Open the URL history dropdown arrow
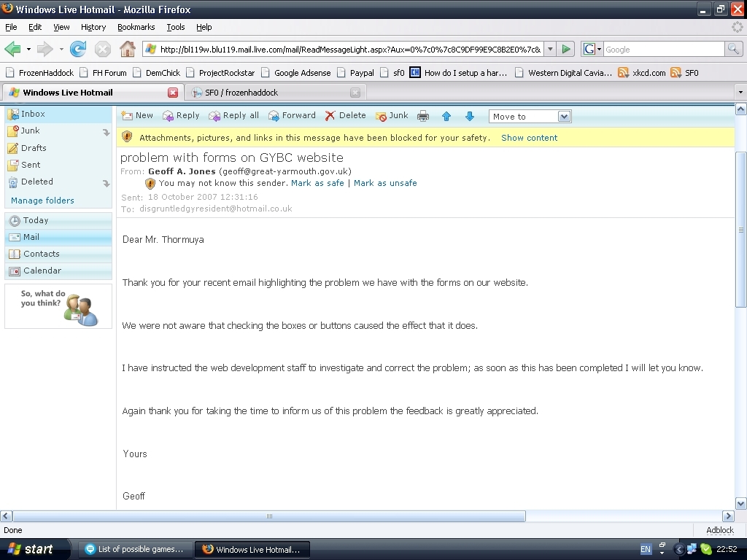The image size is (747, 560). pos(550,49)
